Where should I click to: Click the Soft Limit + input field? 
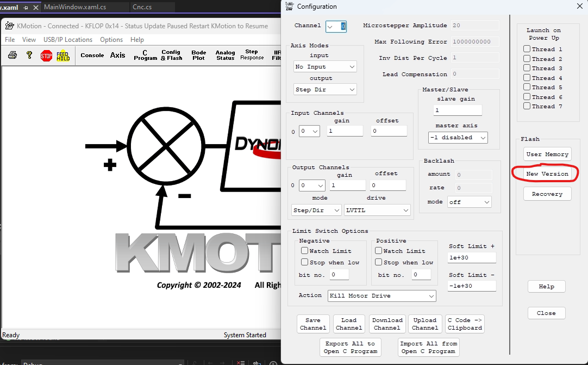(x=472, y=258)
